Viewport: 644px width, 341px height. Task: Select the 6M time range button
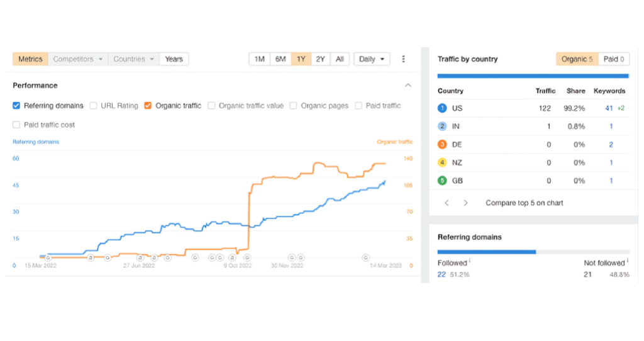pyautogui.click(x=280, y=59)
